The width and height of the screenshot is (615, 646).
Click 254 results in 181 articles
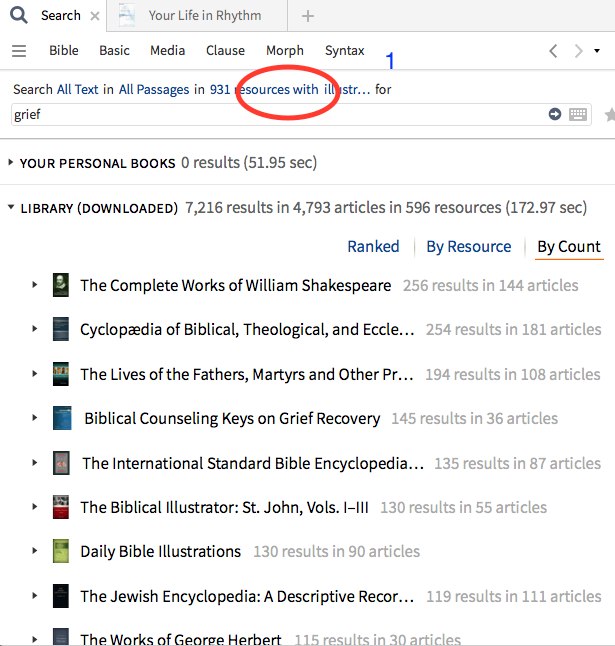(x=514, y=330)
